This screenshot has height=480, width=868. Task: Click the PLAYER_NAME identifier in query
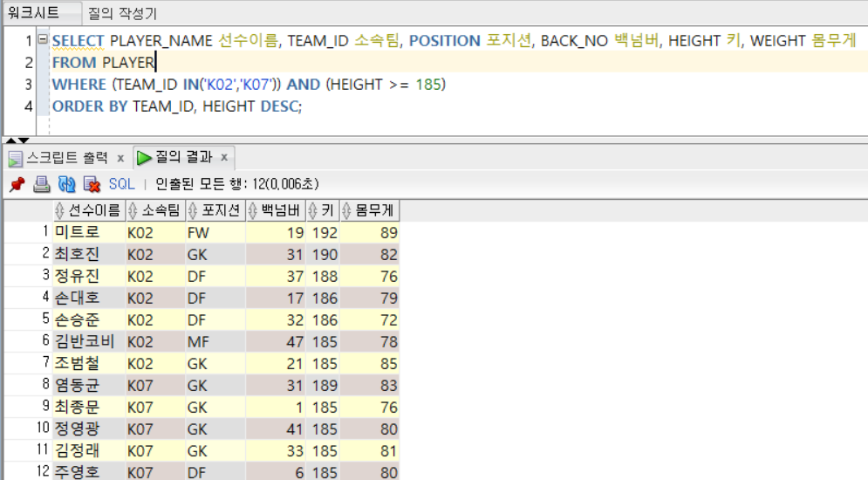click(161, 40)
